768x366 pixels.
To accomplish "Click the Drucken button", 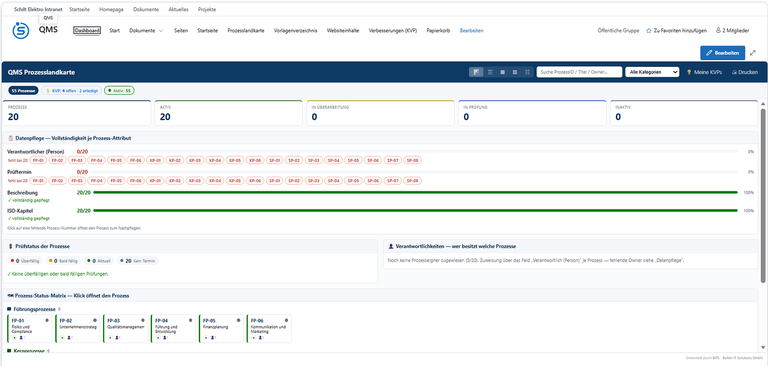I will pos(744,72).
